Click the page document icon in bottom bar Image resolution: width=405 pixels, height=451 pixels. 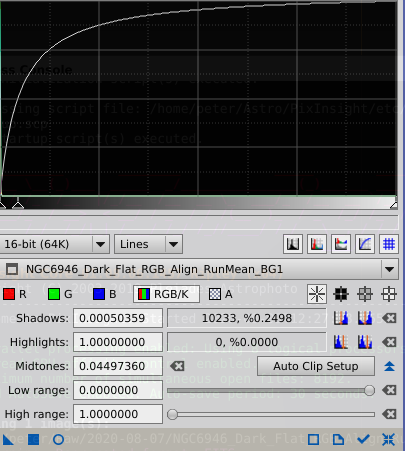point(338,440)
